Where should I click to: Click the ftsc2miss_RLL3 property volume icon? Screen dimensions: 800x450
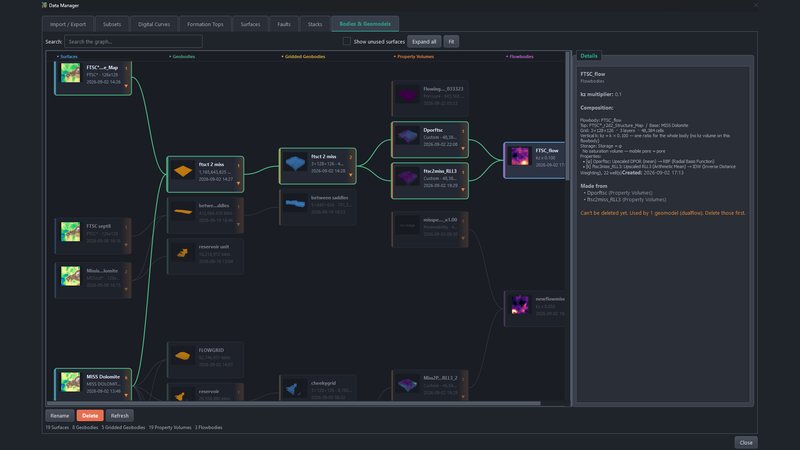coord(407,177)
